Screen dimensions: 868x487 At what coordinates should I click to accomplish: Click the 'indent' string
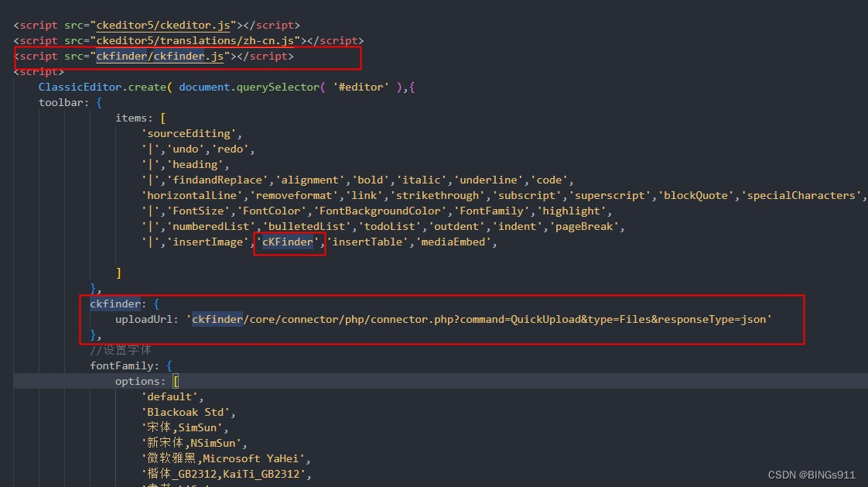click(517, 227)
